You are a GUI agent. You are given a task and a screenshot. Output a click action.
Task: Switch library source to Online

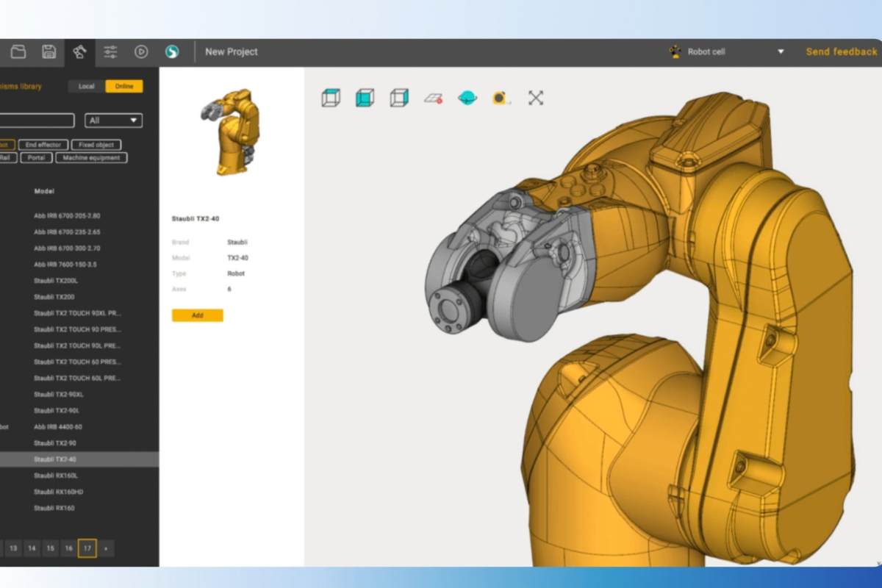click(x=124, y=86)
